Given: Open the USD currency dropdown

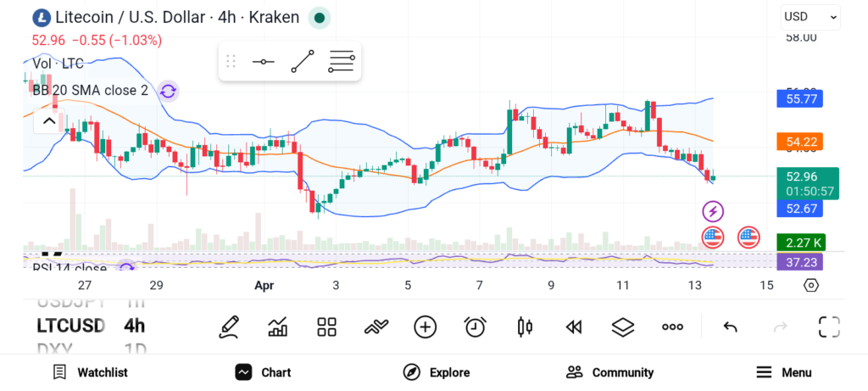Looking at the screenshot, I should (810, 16).
